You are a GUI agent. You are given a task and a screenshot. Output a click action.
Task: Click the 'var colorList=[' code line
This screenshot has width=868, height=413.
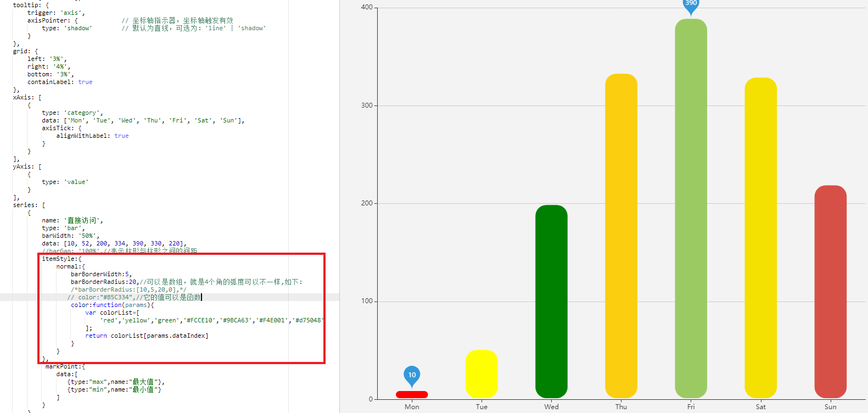tap(113, 312)
